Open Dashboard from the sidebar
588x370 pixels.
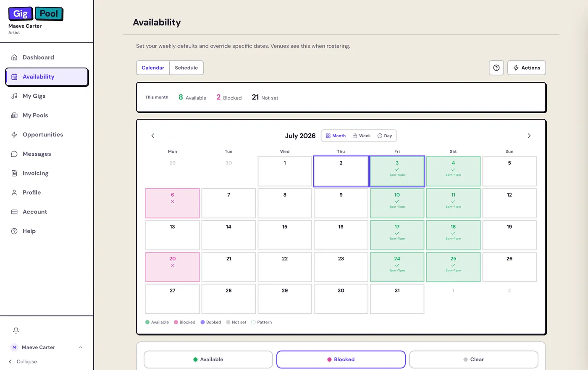click(x=47, y=57)
